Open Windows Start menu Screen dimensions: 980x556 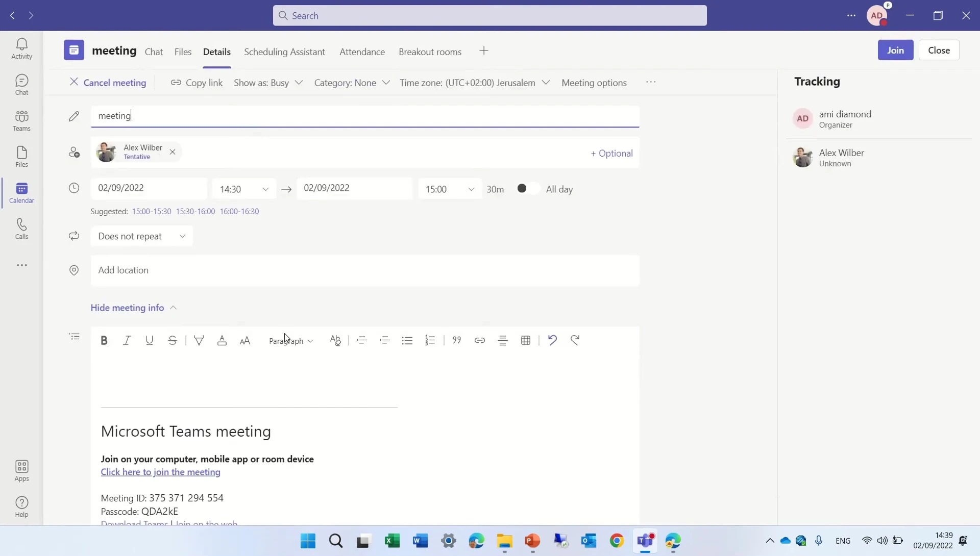[x=308, y=541]
